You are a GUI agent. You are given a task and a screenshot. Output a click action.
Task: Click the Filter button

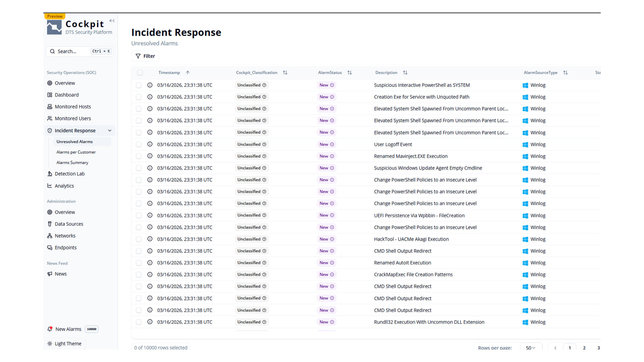point(145,56)
